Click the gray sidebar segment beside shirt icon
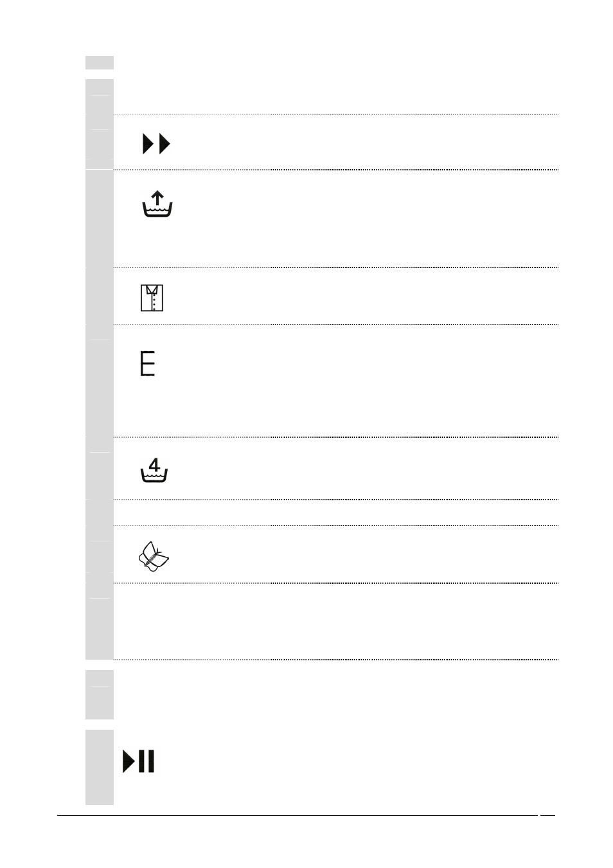Screen dimensions: 613x868 point(100,296)
